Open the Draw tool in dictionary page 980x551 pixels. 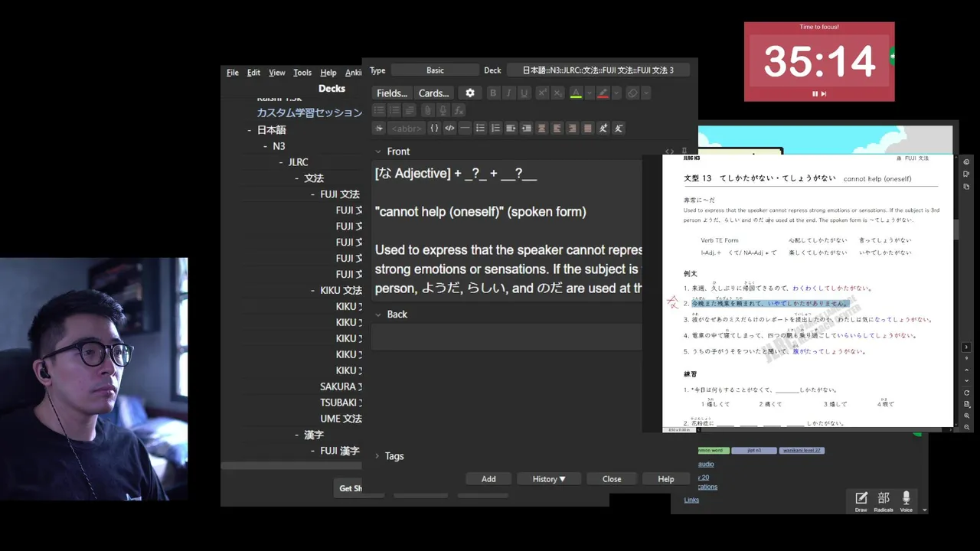tap(861, 501)
